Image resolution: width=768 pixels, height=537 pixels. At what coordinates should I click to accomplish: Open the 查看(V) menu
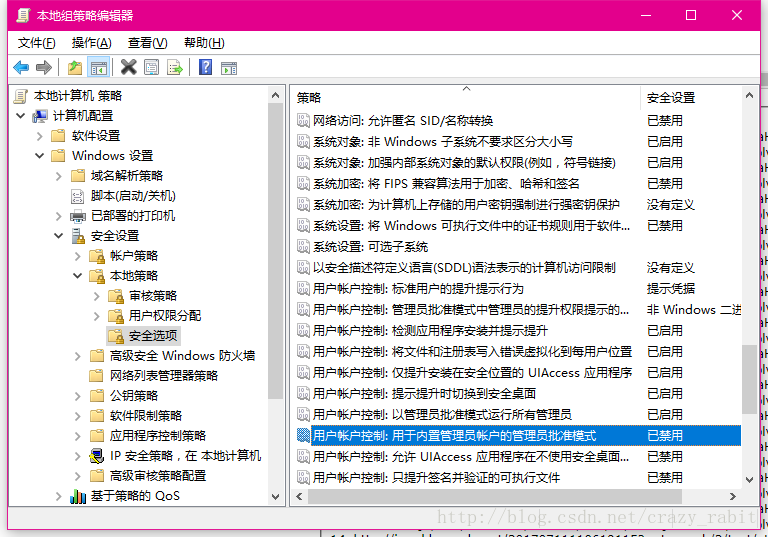coord(147,43)
